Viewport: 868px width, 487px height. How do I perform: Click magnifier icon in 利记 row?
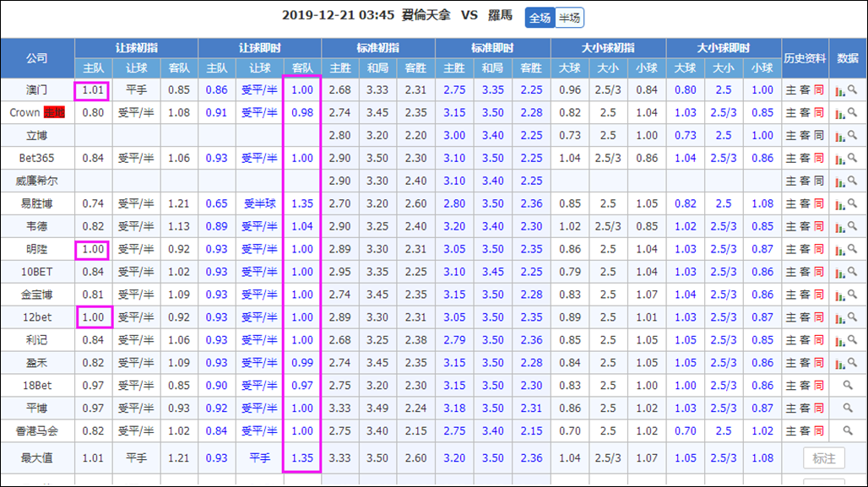point(853,340)
